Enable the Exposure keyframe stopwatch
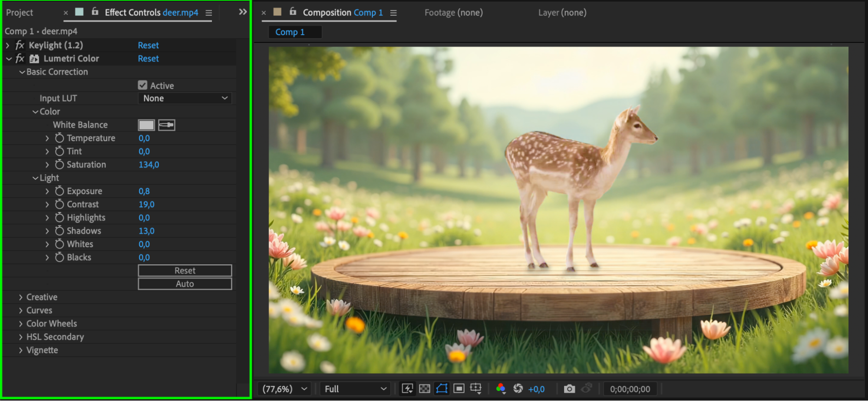868x401 pixels. coord(59,191)
